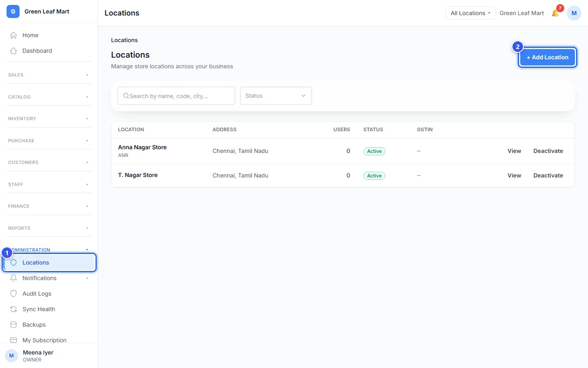Open Sync Health page

click(x=49, y=309)
